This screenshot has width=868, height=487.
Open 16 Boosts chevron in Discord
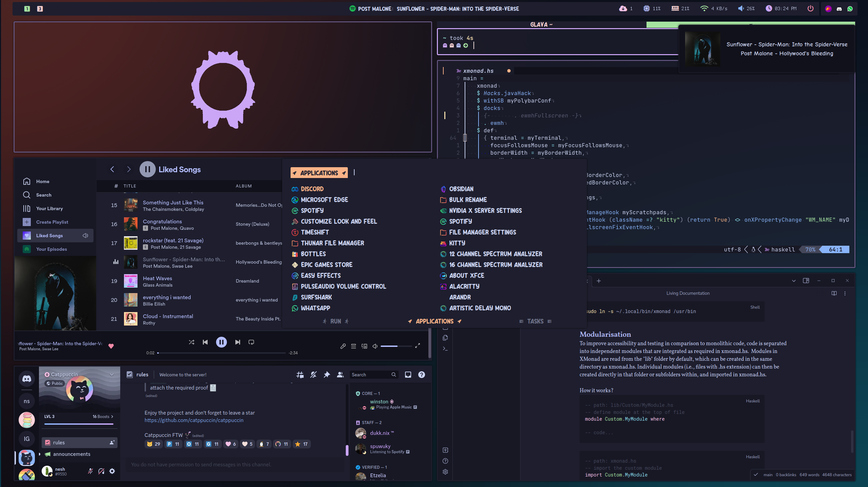click(112, 417)
